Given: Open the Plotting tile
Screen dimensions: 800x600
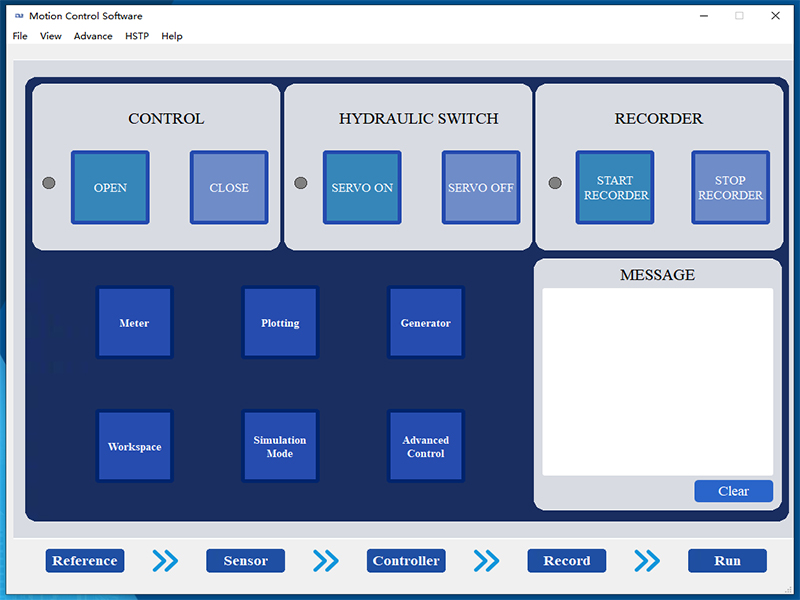Looking at the screenshot, I should click(280, 323).
